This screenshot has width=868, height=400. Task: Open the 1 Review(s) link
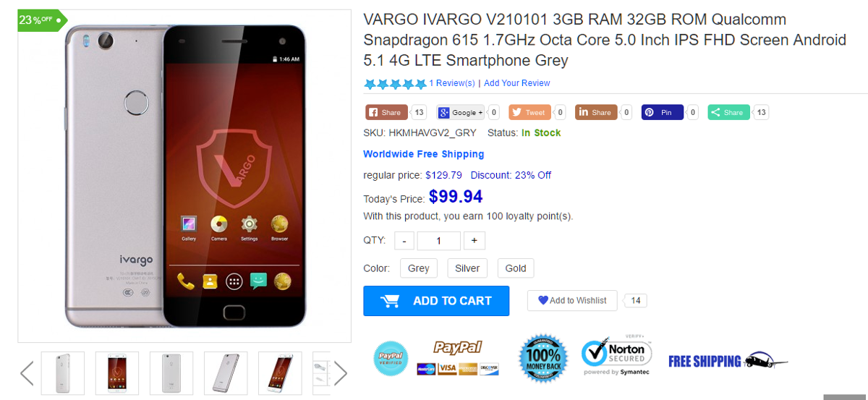pos(452,83)
